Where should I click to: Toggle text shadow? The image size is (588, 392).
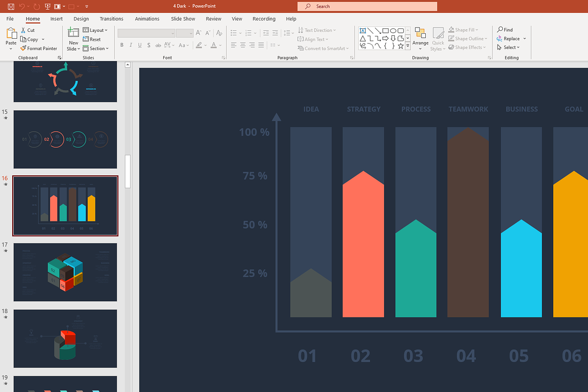point(149,45)
